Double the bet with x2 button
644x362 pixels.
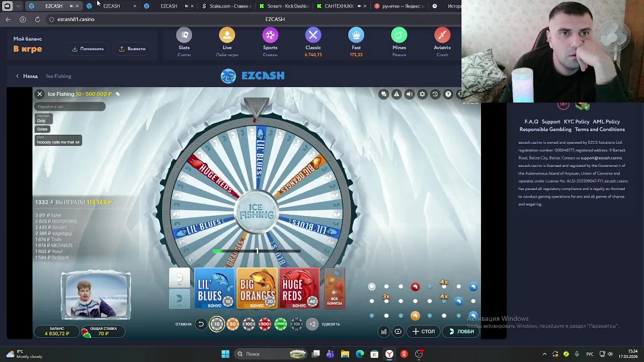[312, 324]
